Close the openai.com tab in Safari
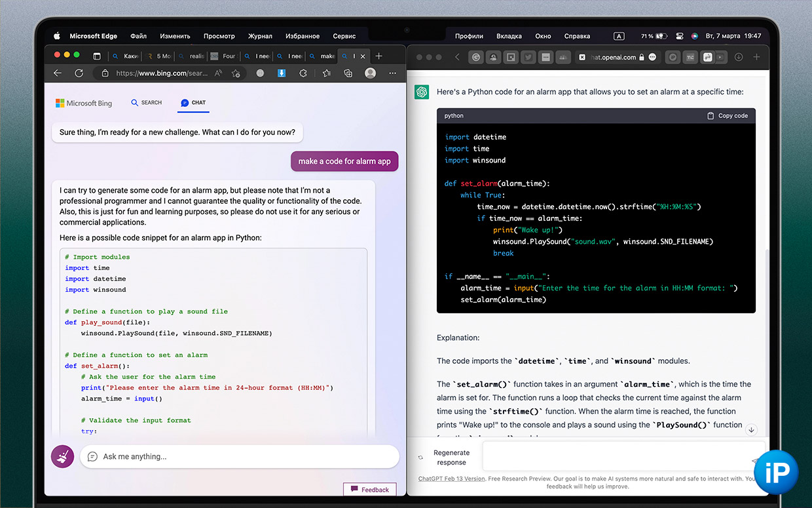The image size is (812, 508). point(582,57)
